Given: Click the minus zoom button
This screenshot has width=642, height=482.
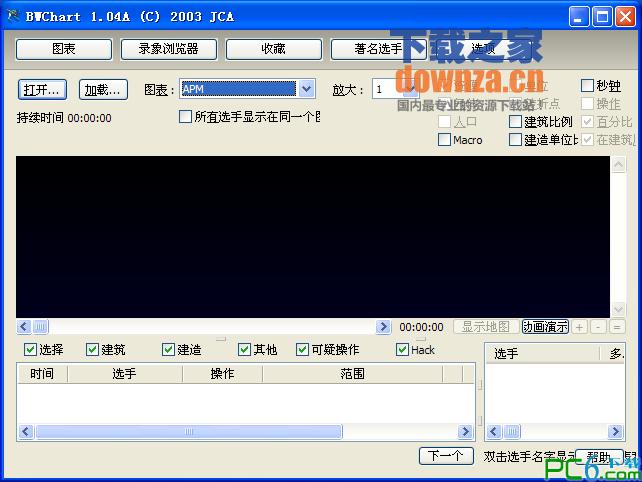Looking at the screenshot, I should click(598, 327).
